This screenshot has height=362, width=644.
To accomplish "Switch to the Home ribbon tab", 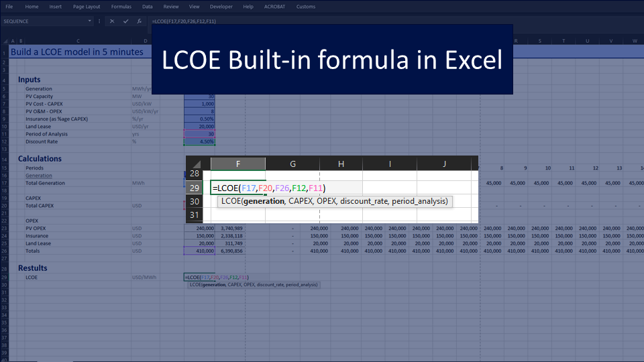I will [x=32, y=7].
